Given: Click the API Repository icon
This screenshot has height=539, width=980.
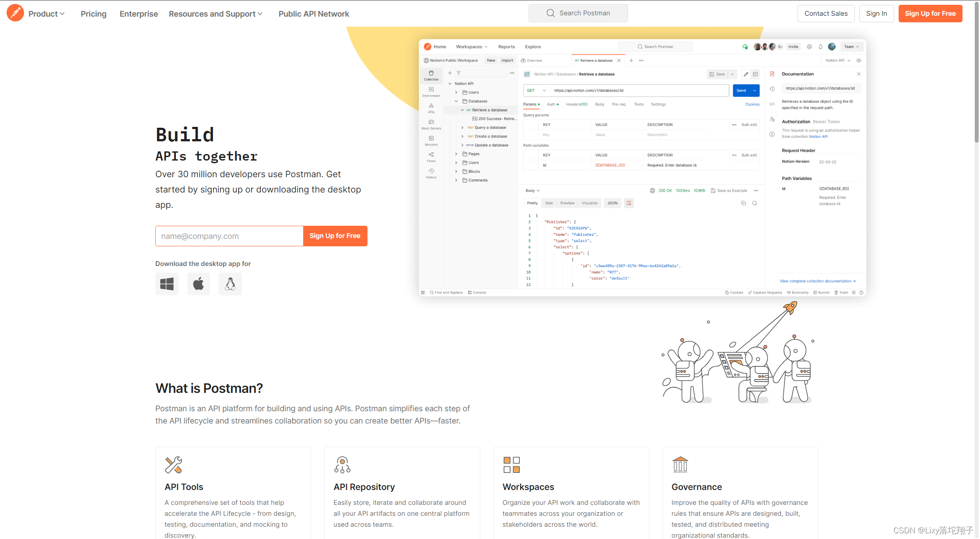Looking at the screenshot, I should point(342,465).
